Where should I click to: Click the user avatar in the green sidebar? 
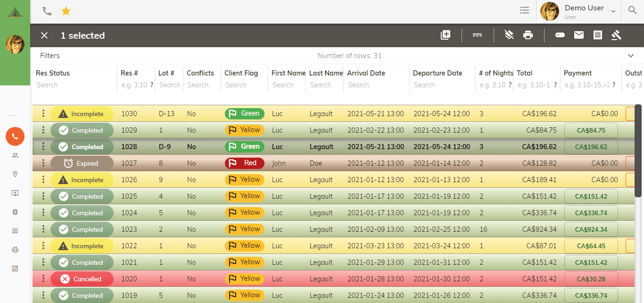tap(15, 44)
